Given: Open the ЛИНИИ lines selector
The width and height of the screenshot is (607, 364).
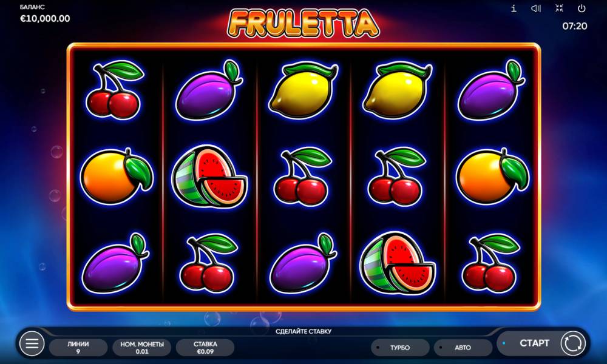Looking at the screenshot, I should [x=78, y=348].
